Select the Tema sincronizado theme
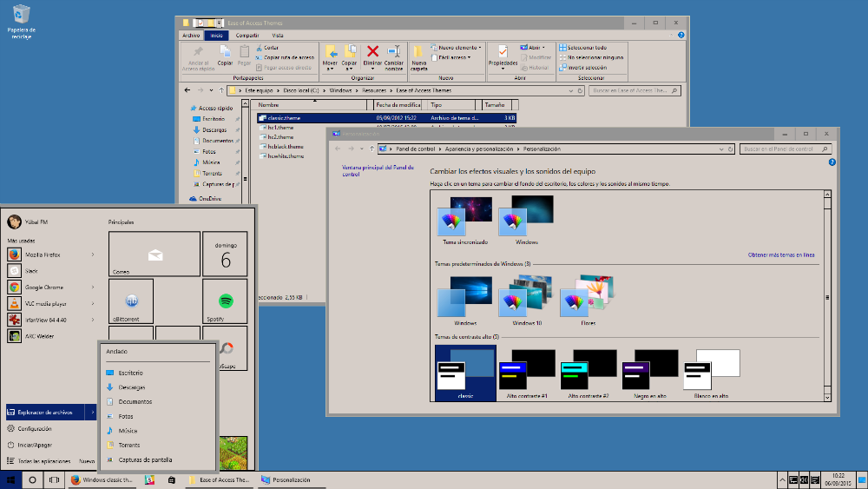Image resolution: width=868 pixels, height=489 pixels. [465, 221]
